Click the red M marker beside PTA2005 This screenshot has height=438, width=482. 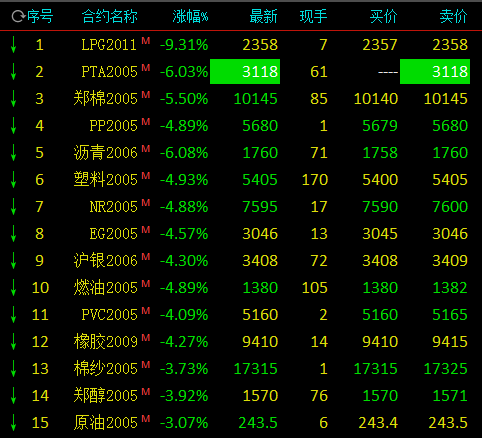[146, 68]
